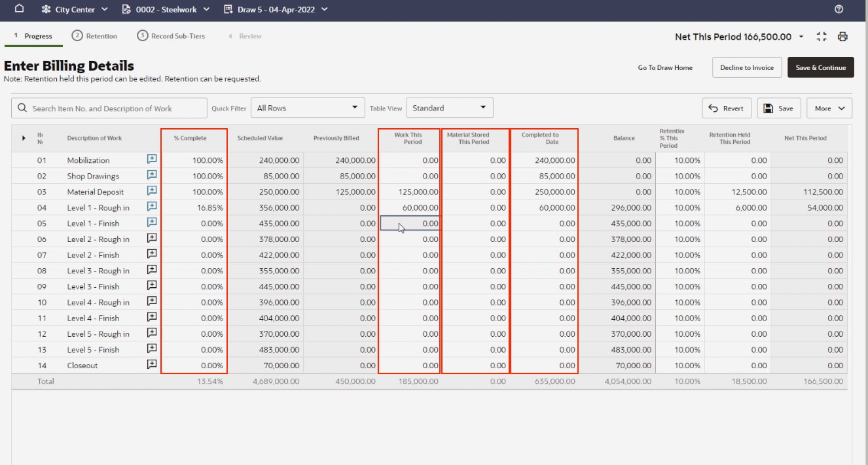The width and height of the screenshot is (868, 465).
Task: Click the Save & Continue button
Action: pos(820,67)
